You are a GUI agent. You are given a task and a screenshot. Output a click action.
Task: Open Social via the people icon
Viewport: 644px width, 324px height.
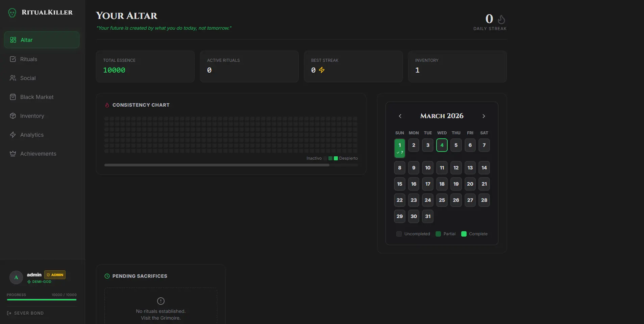(x=13, y=78)
